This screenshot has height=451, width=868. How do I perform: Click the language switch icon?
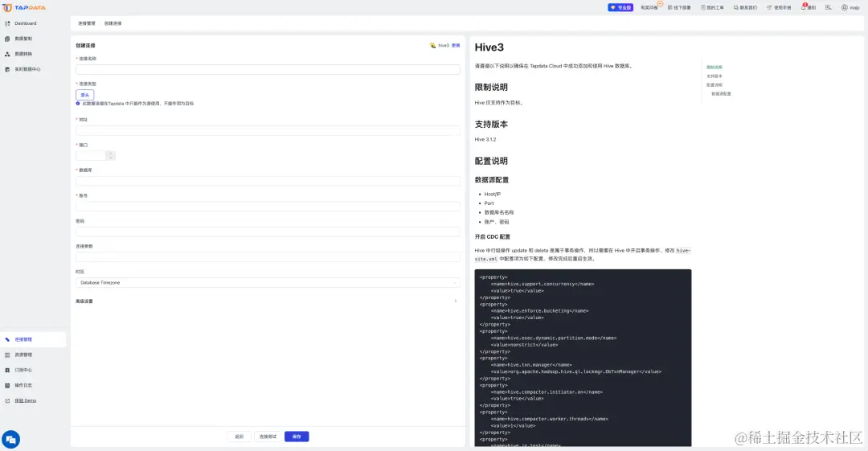pos(828,8)
